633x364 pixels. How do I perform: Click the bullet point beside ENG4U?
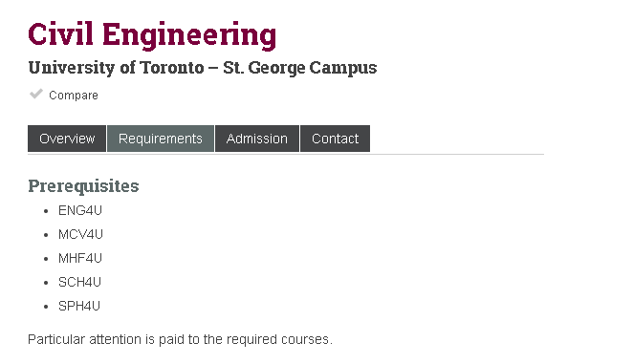point(46,210)
